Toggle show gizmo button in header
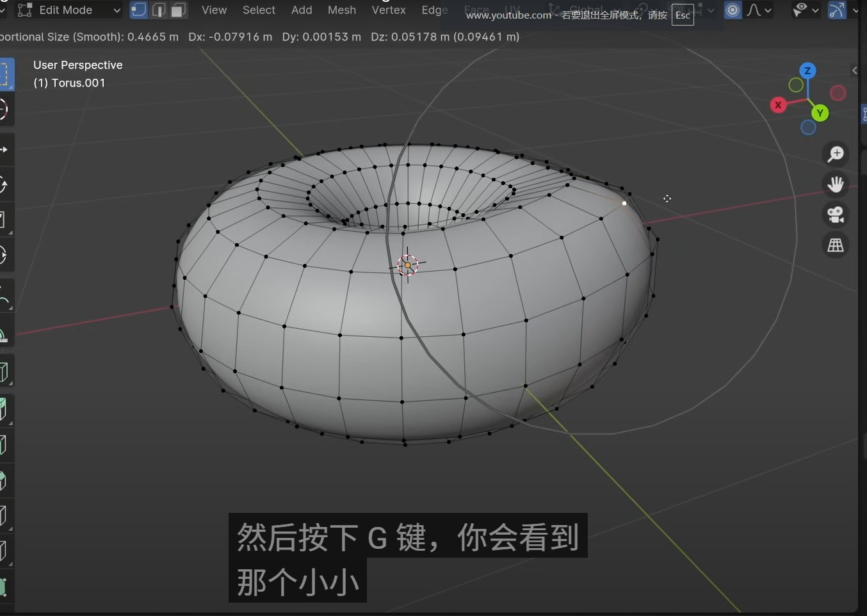The image size is (867, 616). point(837,10)
